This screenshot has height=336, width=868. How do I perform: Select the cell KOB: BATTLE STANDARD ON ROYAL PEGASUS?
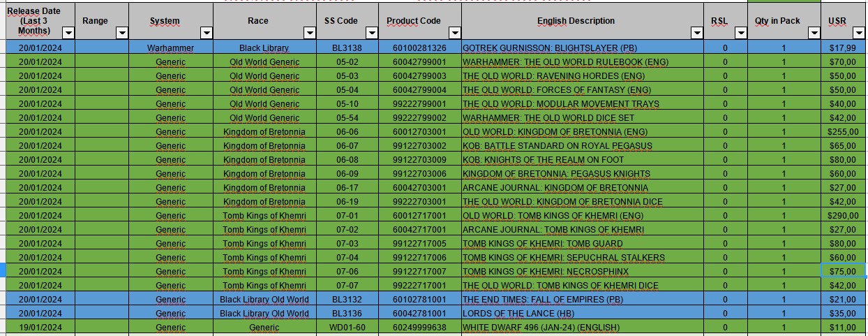tap(583, 145)
